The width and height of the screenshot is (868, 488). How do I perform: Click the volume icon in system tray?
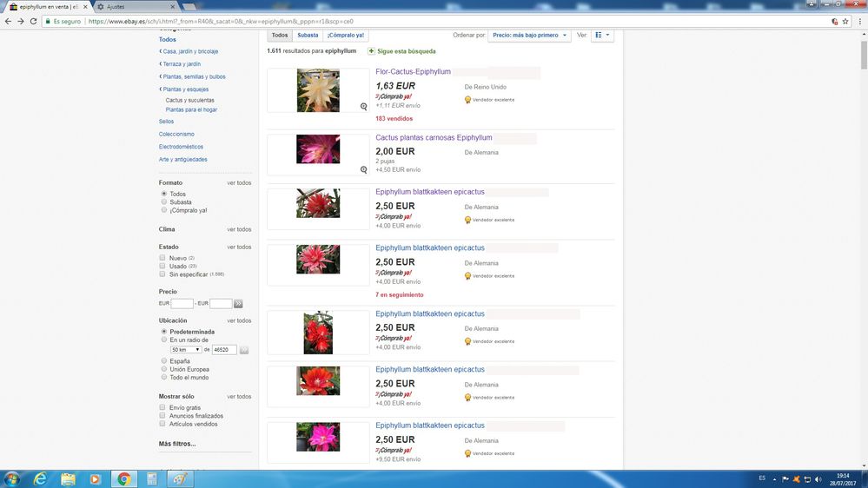tap(818, 479)
